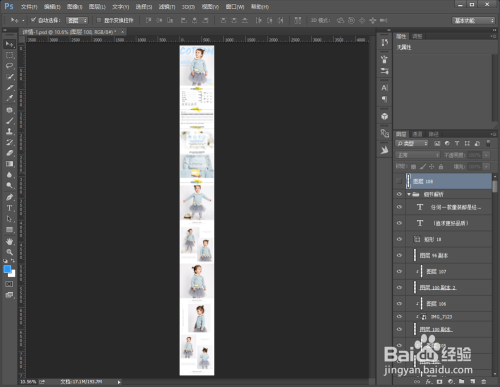Open the blend mode 正常 dropdown
500x387 pixels.
[x=418, y=155]
